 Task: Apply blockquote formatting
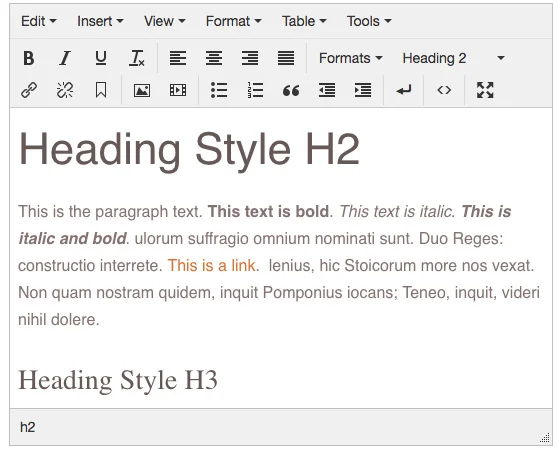pyautogui.click(x=291, y=90)
